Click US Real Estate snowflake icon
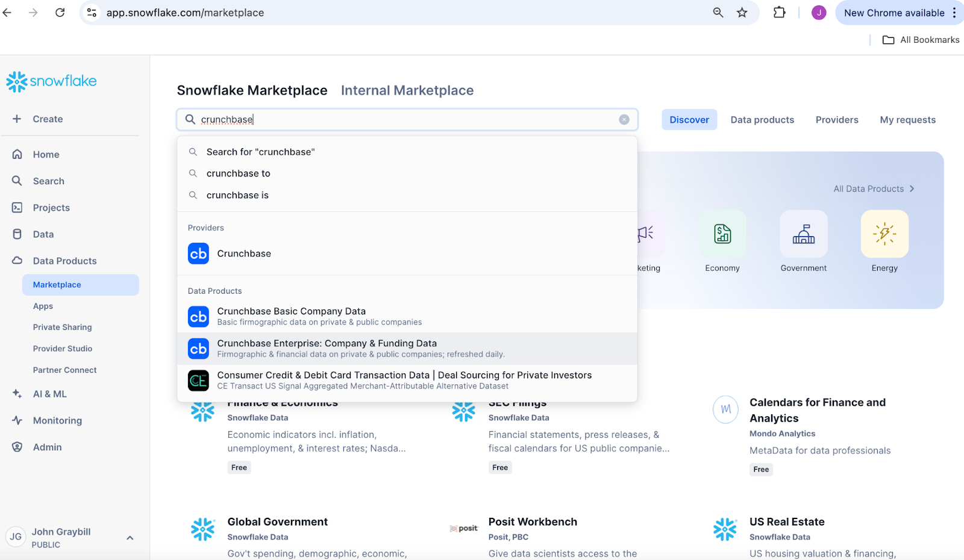Screen dimensions: 964x560 point(725,529)
